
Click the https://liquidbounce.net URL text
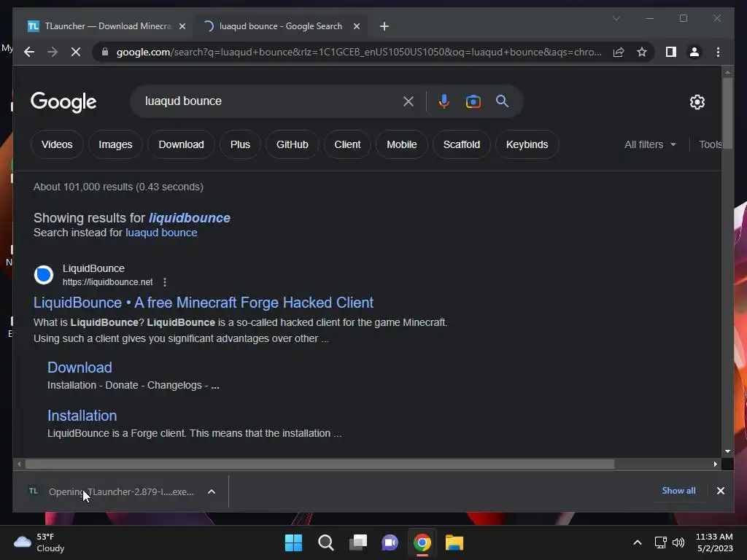pos(108,282)
